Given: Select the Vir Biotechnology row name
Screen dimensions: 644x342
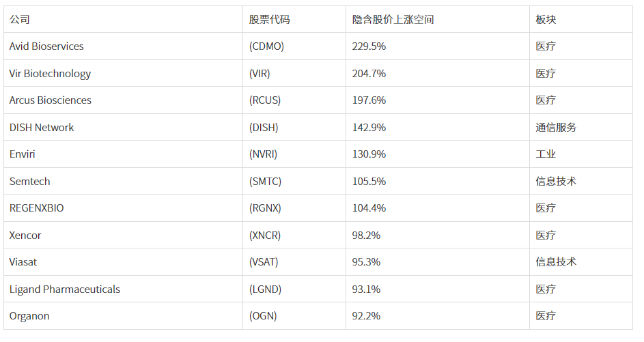Looking at the screenshot, I should point(50,74).
